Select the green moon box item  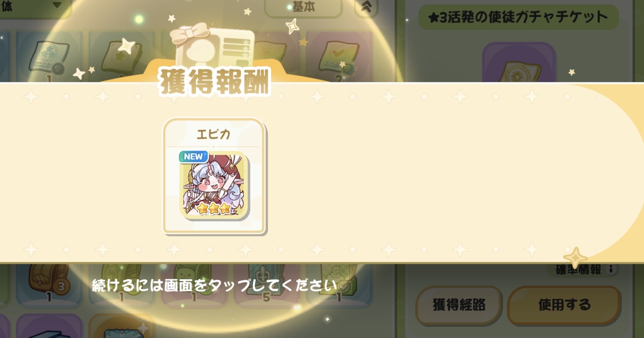339,284
